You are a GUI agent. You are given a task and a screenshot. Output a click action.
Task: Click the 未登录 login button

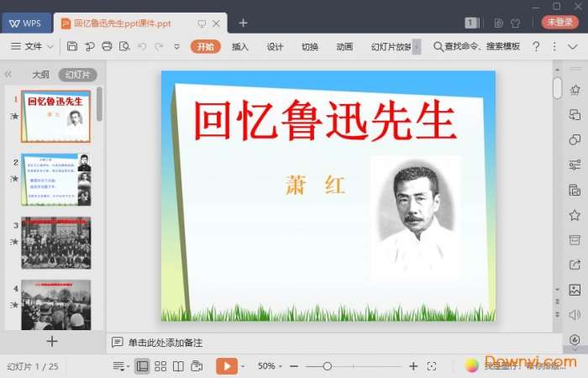(560, 22)
